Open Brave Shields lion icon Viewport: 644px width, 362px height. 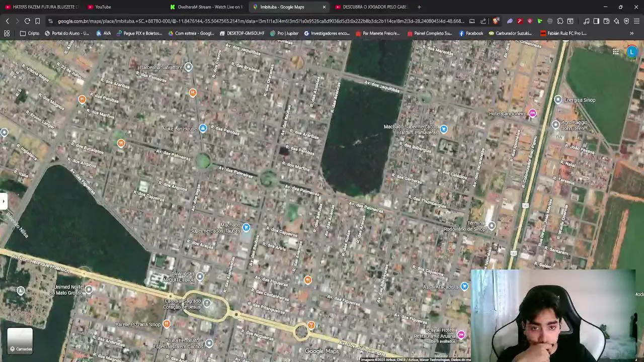coord(496,21)
